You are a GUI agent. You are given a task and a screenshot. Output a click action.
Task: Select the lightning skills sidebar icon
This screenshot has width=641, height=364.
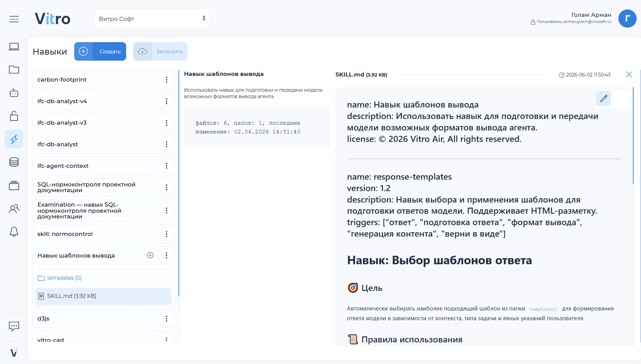click(14, 139)
